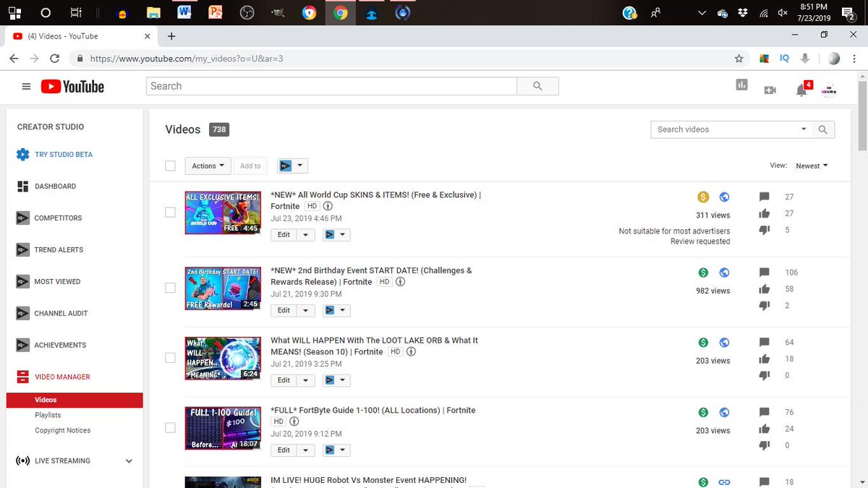The width and height of the screenshot is (868, 488).
Task: Open the FortByte Guide 1-100 video title link
Action: click(373, 410)
